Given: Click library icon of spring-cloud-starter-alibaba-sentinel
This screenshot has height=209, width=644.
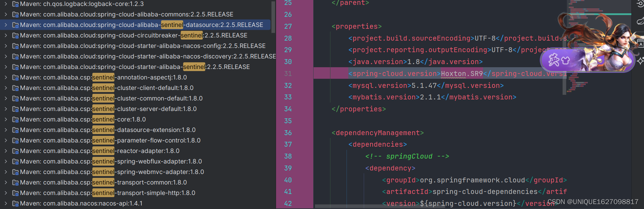Looking at the screenshot, I should tap(15, 67).
